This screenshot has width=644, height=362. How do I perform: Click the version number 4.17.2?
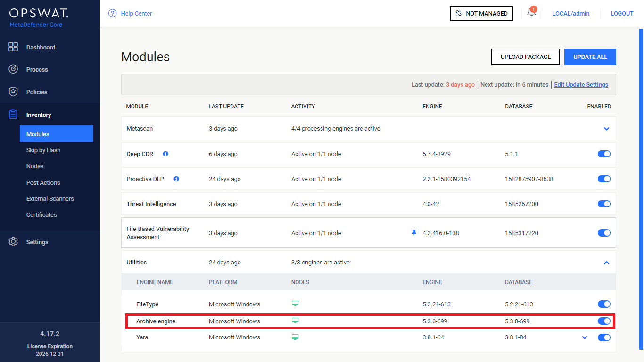[50, 334]
